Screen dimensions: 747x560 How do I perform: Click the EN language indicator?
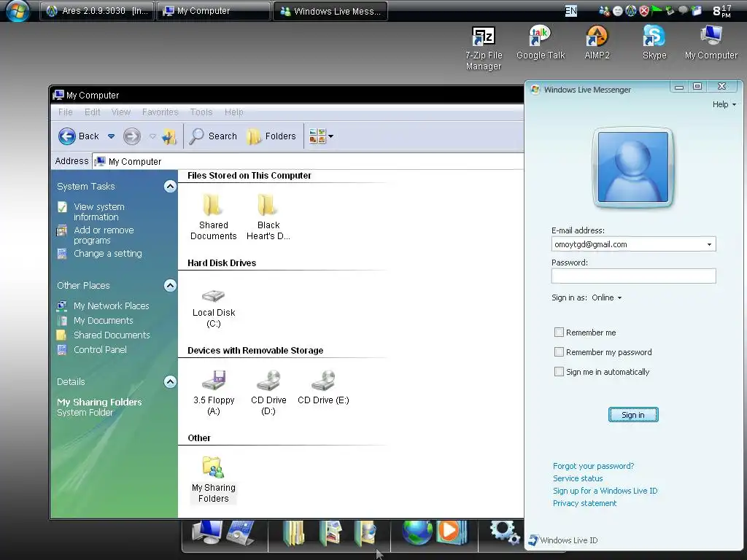[570, 11]
